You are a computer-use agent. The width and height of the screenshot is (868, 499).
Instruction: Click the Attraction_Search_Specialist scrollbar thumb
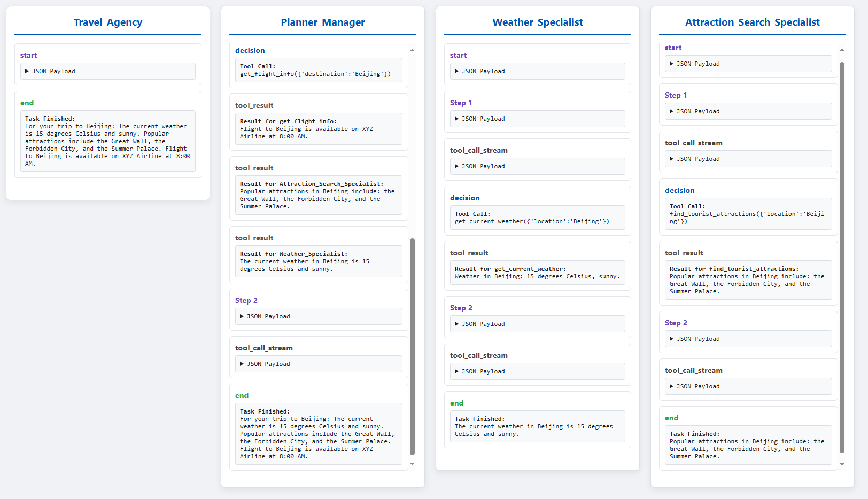click(842, 258)
